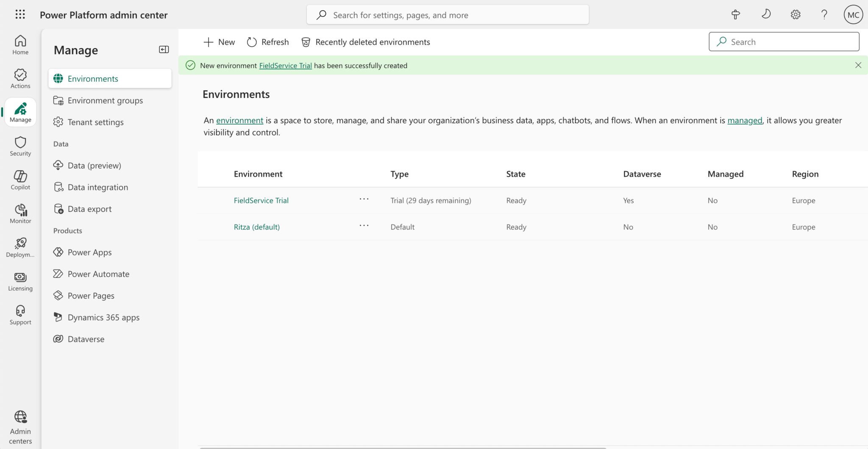Open more options for FieldService Trial
The image size is (868, 449).
(x=364, y=199)
